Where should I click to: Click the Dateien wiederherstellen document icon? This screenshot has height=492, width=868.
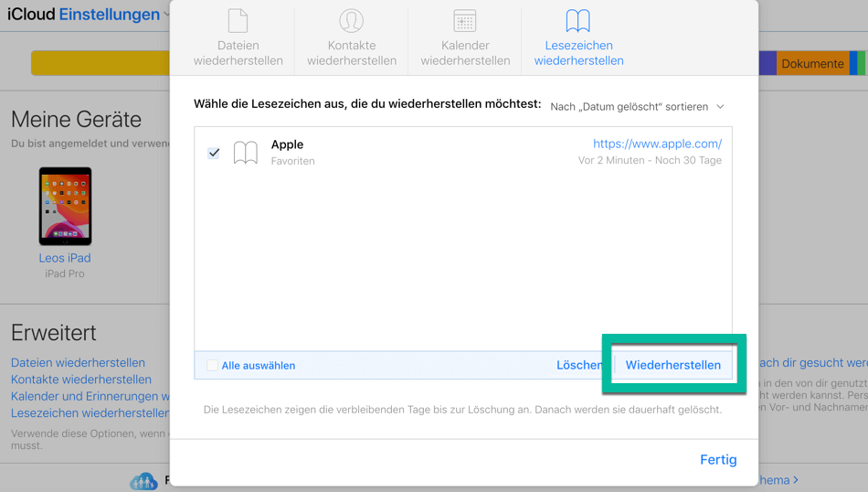pos(238,21)
